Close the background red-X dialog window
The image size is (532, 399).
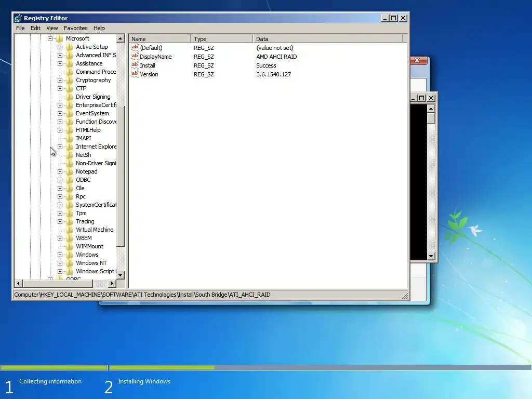coord(418,60)
